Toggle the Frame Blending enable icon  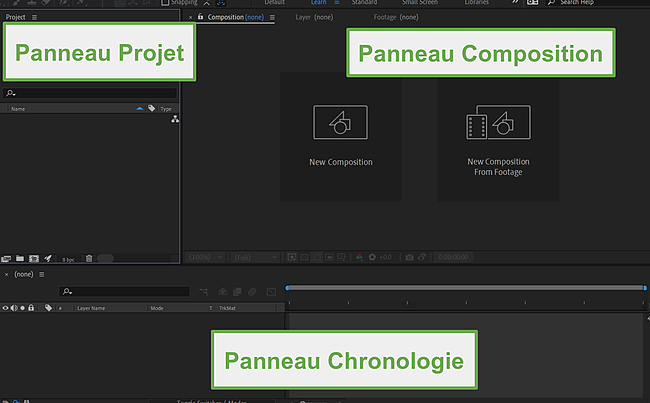[x=238, y=292]
